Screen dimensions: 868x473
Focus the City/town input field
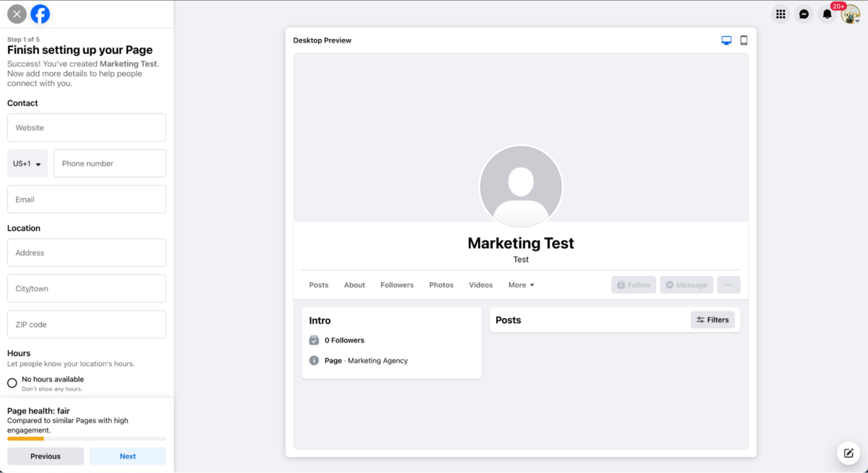pos(87,289)
